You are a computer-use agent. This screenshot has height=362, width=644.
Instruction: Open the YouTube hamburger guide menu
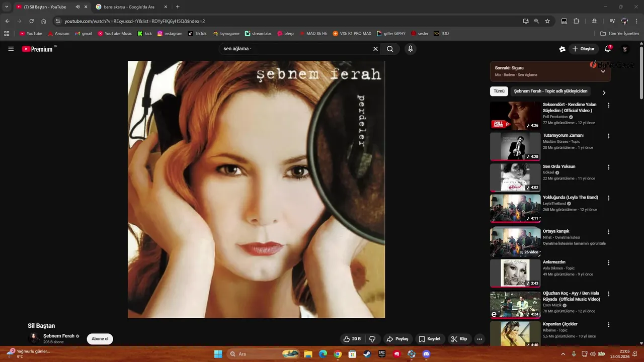11,49
